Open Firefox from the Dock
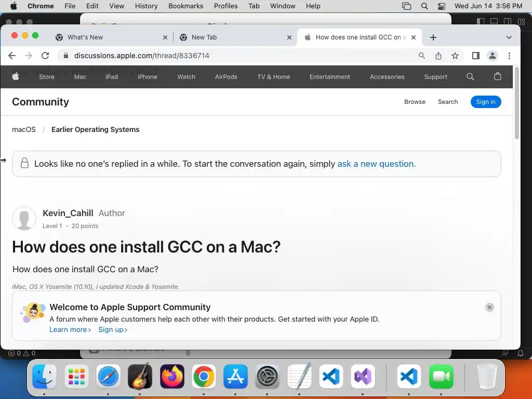This screenshot has height=399, width=532. coord(172,377)
